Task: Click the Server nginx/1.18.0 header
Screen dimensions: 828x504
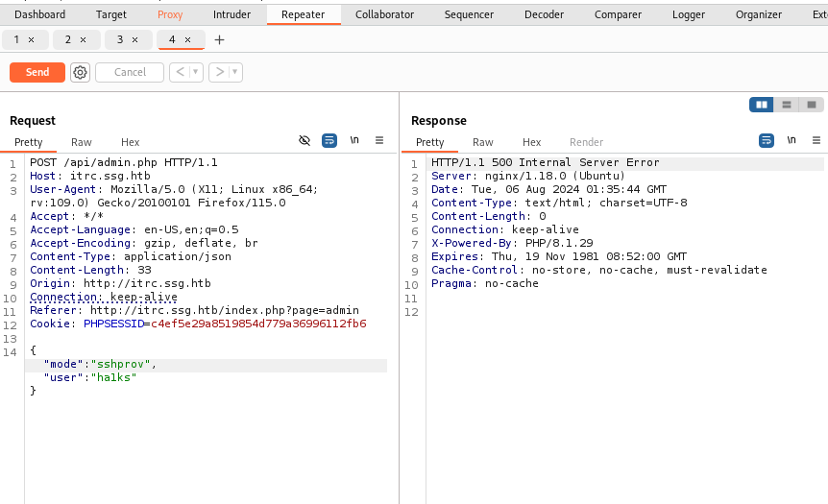Action: 528,176
